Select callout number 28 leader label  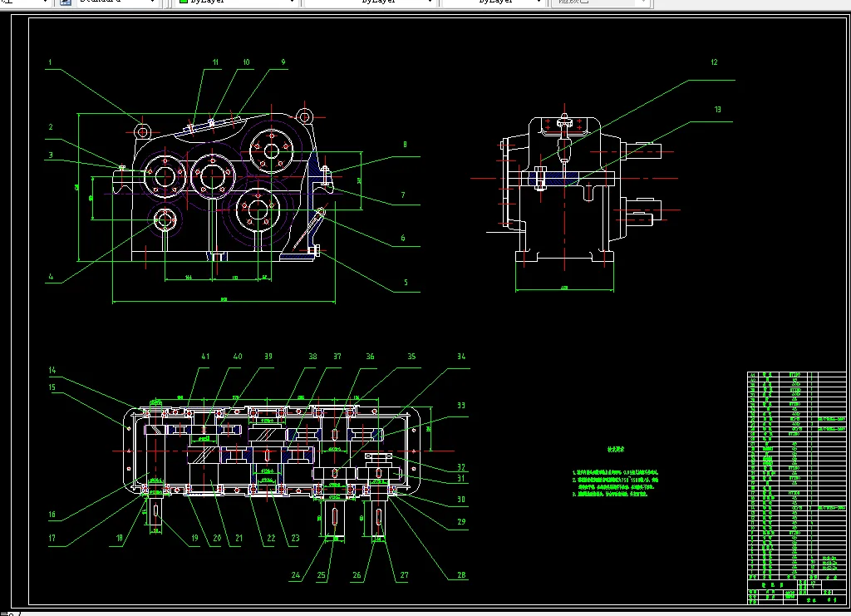click(461, 575)
